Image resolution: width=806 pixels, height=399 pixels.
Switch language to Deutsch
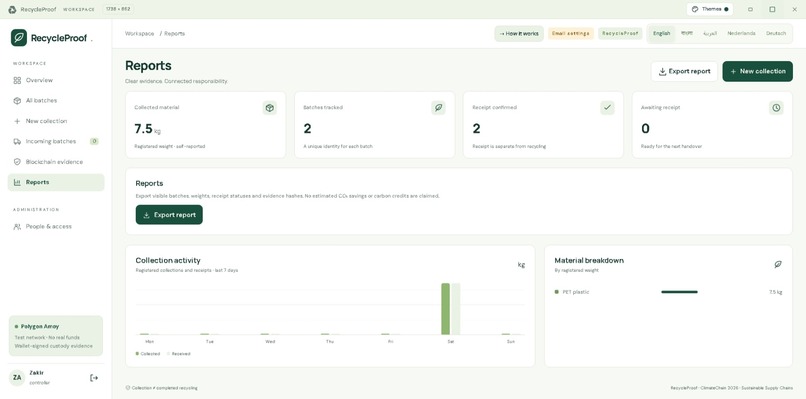(x=776, y=33)
